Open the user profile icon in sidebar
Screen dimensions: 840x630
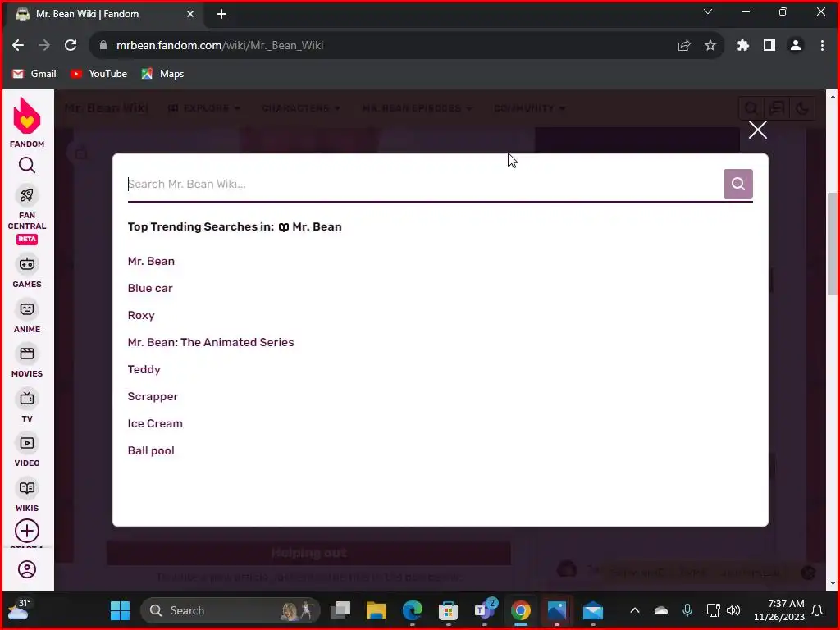pyautogui.click(x=27, y=569)
